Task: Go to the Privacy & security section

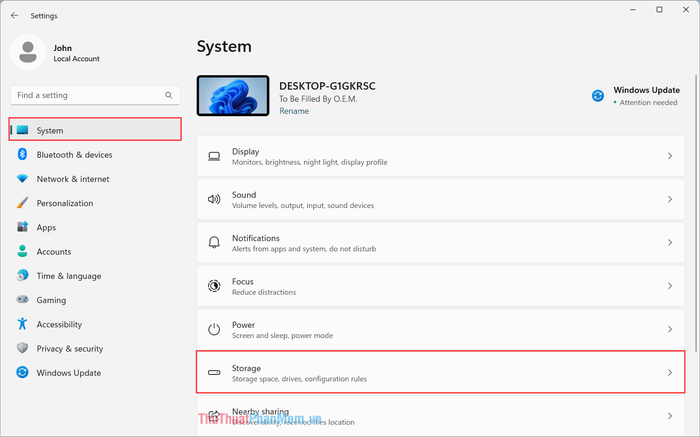Action: pyautogui.click(x=95, y=348)
